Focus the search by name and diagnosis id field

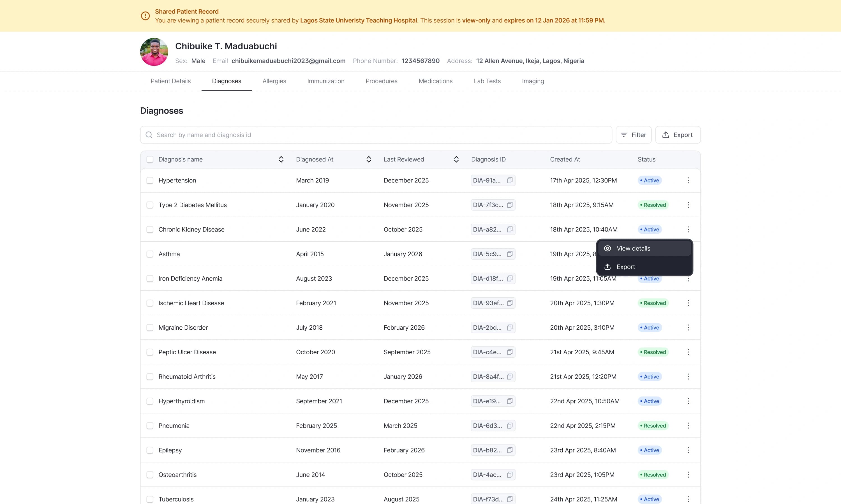(x=376, y=135)
